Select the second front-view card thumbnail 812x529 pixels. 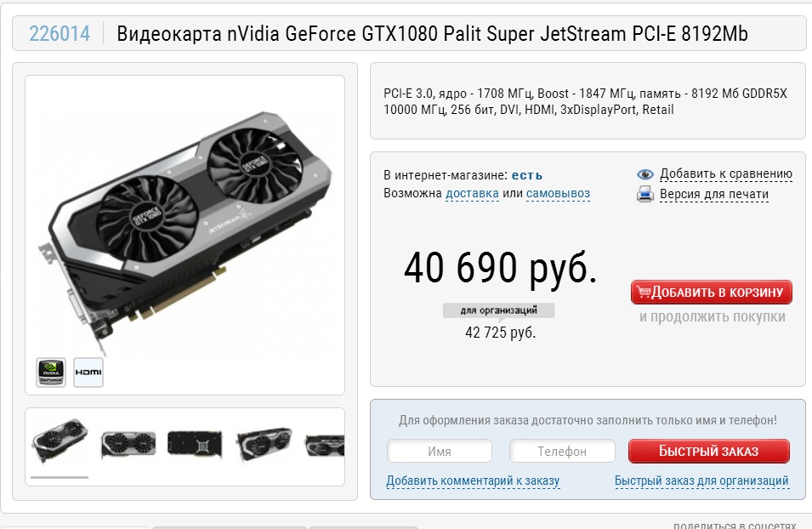[x=128, y=445]
